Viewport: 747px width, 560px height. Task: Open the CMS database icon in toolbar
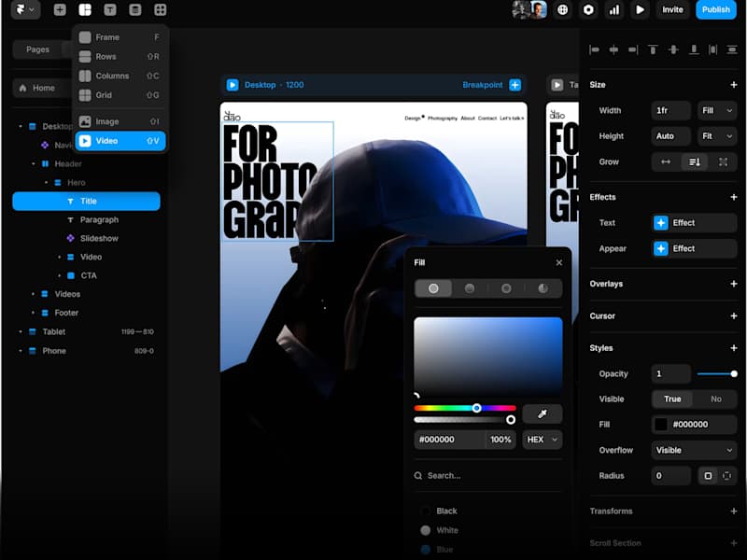pyautogui.click(x=135, y=9)
